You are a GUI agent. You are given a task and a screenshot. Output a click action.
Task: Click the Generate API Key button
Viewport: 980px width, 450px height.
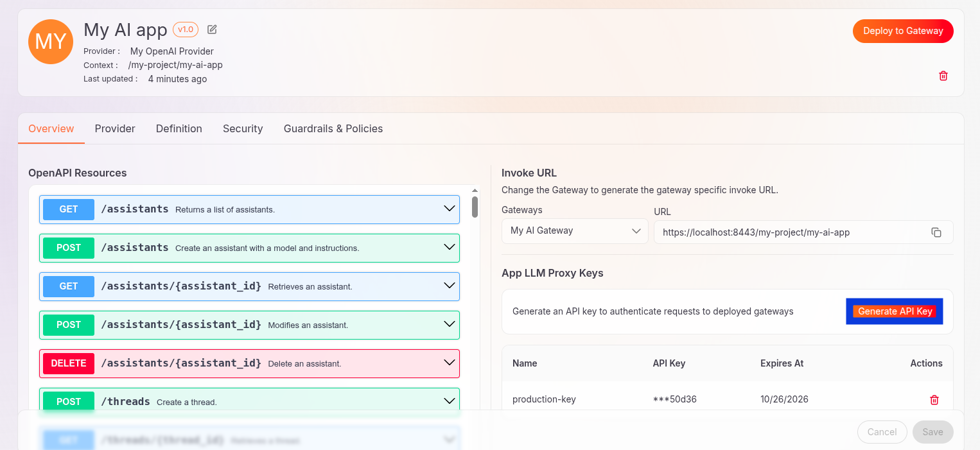(895, 311)
